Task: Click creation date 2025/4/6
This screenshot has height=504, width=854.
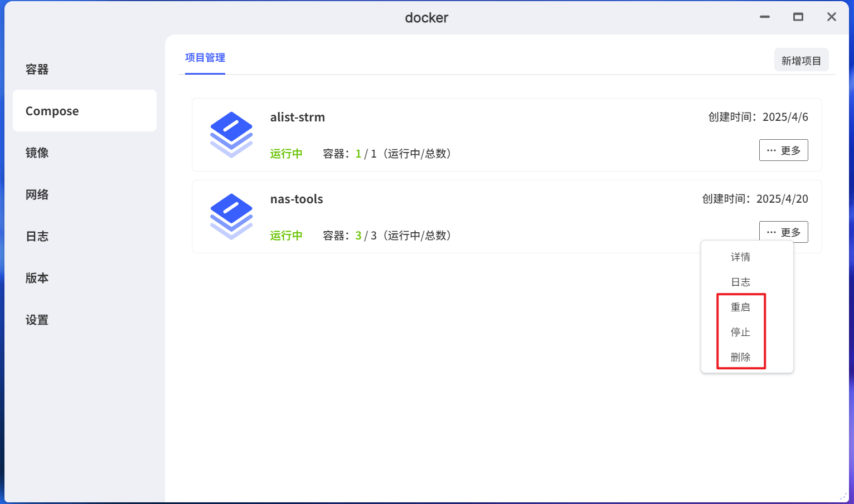Action: coord(785,117)
